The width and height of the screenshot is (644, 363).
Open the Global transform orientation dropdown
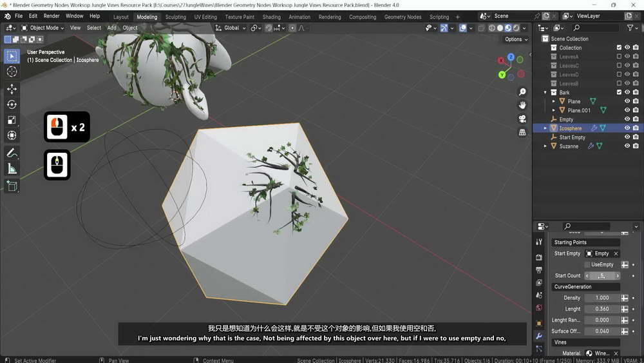click(x=231, y=28)
